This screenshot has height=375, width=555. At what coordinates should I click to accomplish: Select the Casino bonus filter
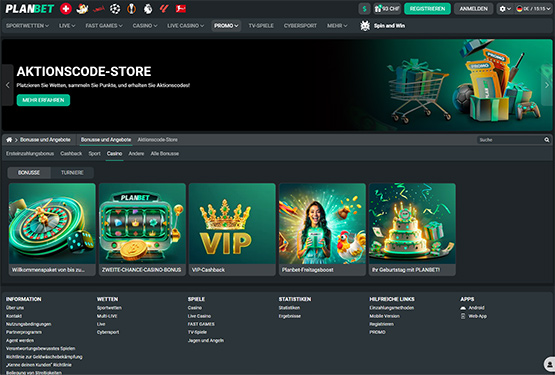tap(115, 154)
